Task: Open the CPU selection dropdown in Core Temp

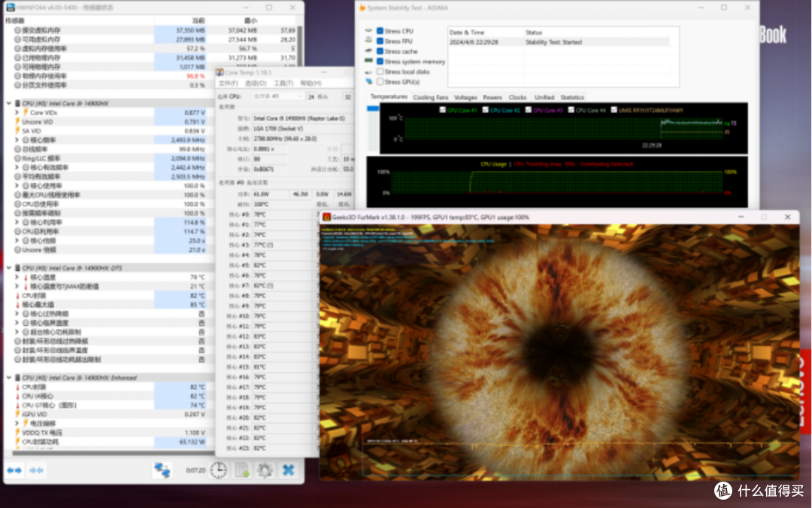Action: (277, 96)
